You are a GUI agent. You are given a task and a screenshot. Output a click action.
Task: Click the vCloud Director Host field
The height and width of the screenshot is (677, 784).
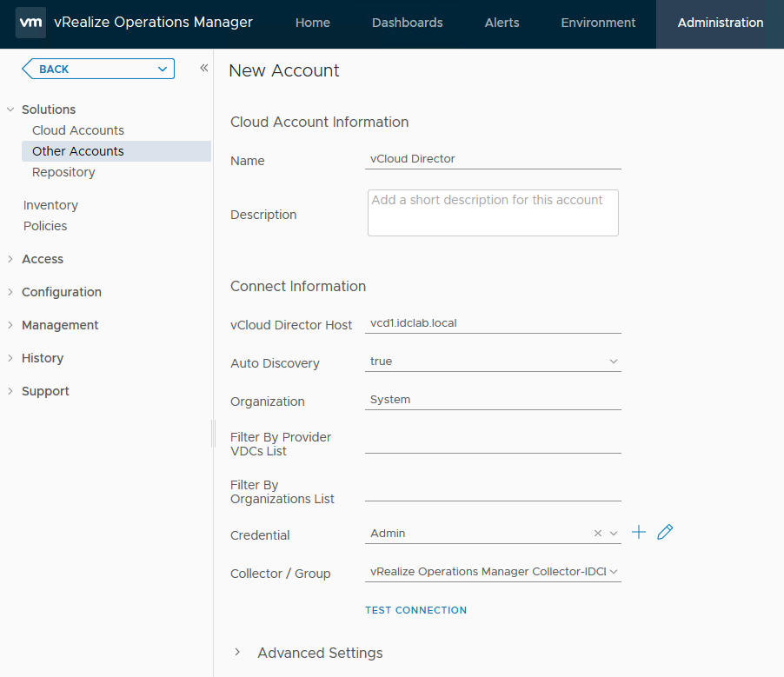(x=493, y=323)
